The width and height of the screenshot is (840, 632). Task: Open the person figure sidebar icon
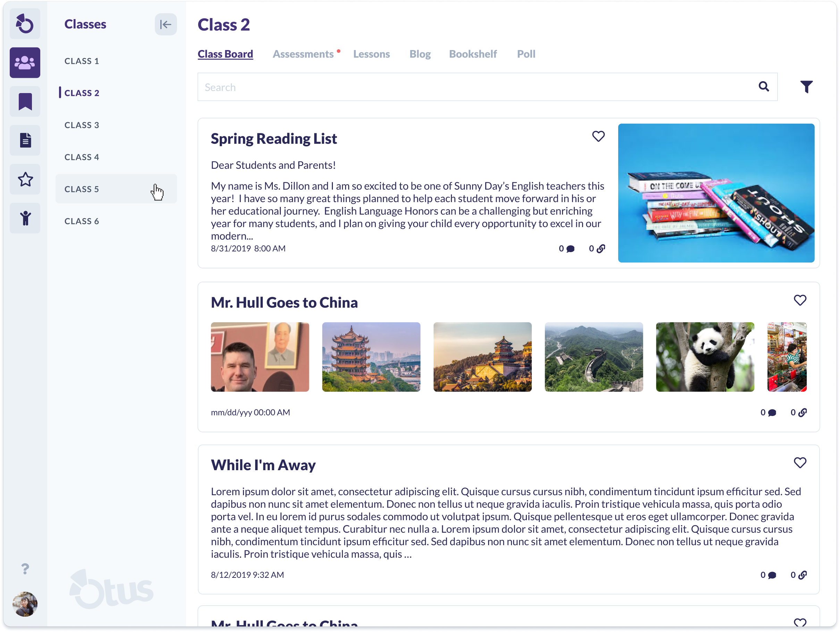(x=25, y=218)
